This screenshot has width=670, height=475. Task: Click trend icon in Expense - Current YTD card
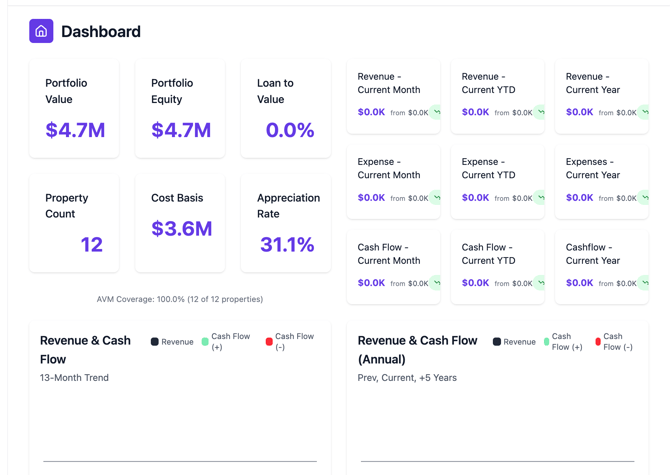pyautogui.click(x=540, y=198)
